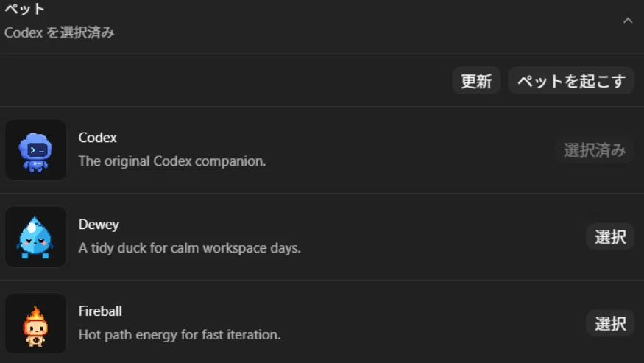Viewport: 644px width, 363px height.
Task: Click the Dewey pet name label
Action: click(x=99, y=225)
